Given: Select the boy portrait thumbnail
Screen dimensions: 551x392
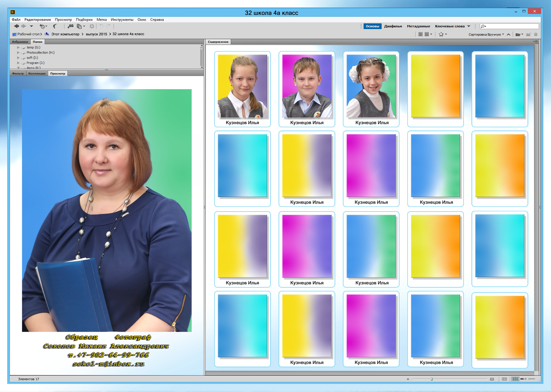Looking at the screenshot, I should pos(307,86).
